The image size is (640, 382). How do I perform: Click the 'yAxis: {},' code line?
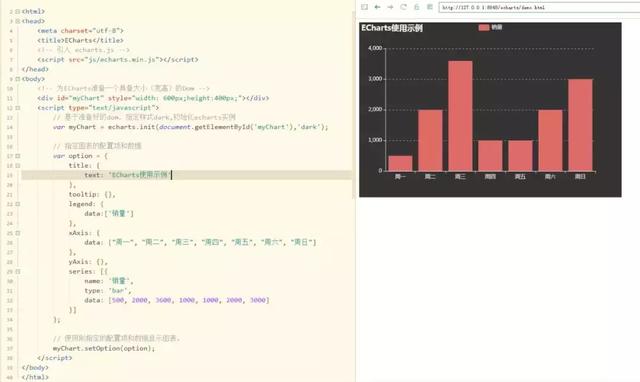coord(88,262)
